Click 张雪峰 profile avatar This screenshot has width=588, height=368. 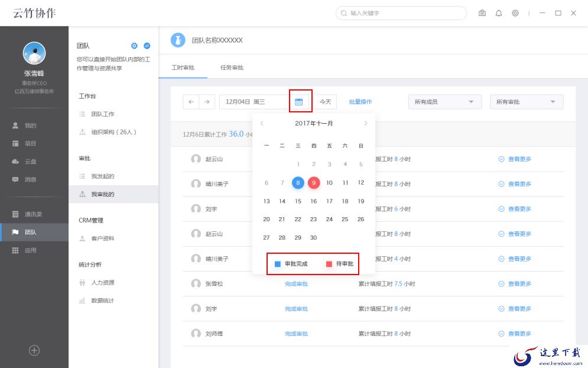(x=34, y=53)
